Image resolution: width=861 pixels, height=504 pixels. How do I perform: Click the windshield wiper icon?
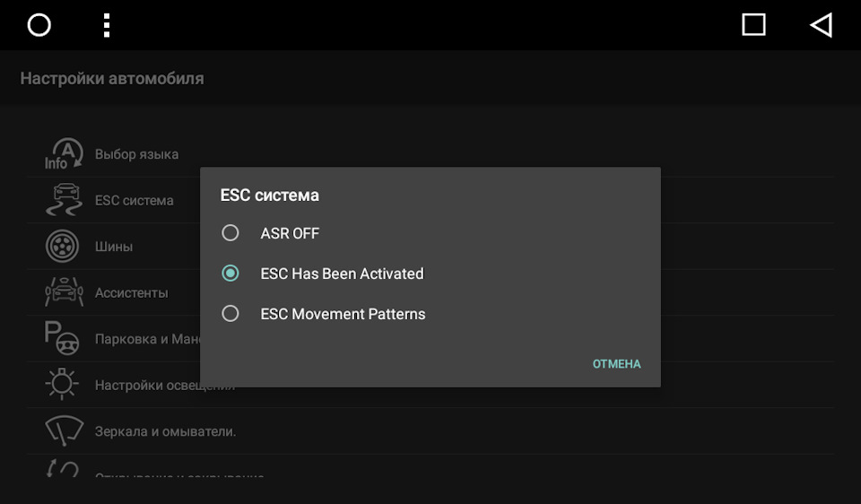tap(65, 431)
